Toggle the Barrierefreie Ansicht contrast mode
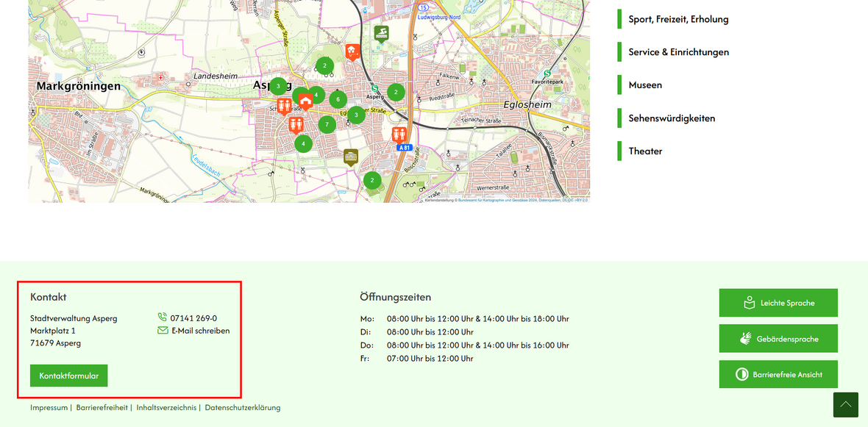Viewport: 868px width, 427px height. pyautogui.click(x=778, y=374)
